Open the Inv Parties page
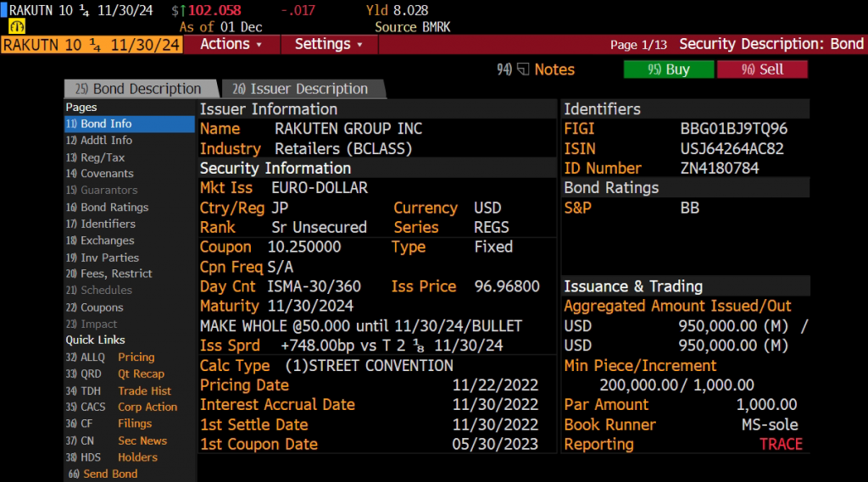868x482 pixels. tap(103, 258)
